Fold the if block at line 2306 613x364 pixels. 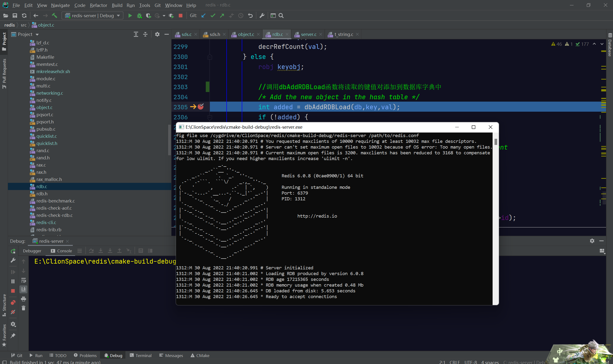(210, 117)
